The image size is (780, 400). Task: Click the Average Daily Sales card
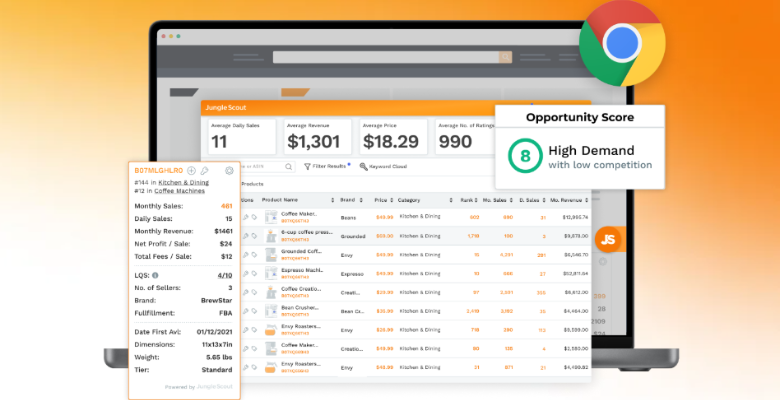pyautogui.click(x=241, y=136)
